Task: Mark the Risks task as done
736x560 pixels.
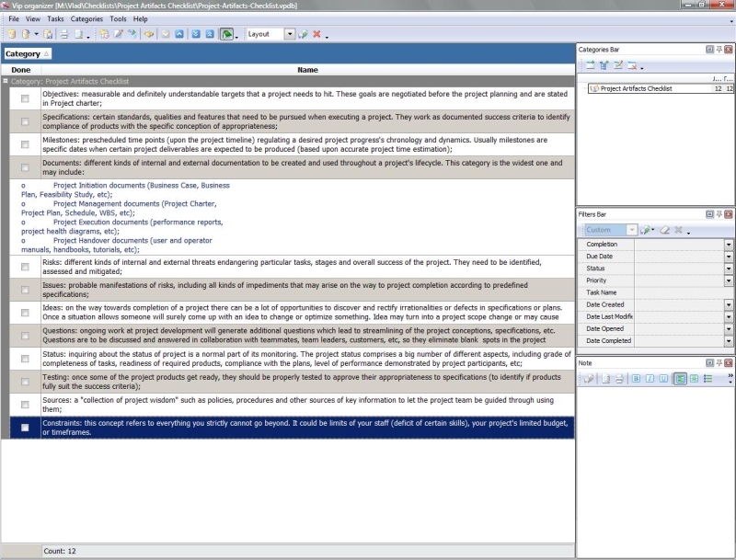Action: tap(25, 266)
